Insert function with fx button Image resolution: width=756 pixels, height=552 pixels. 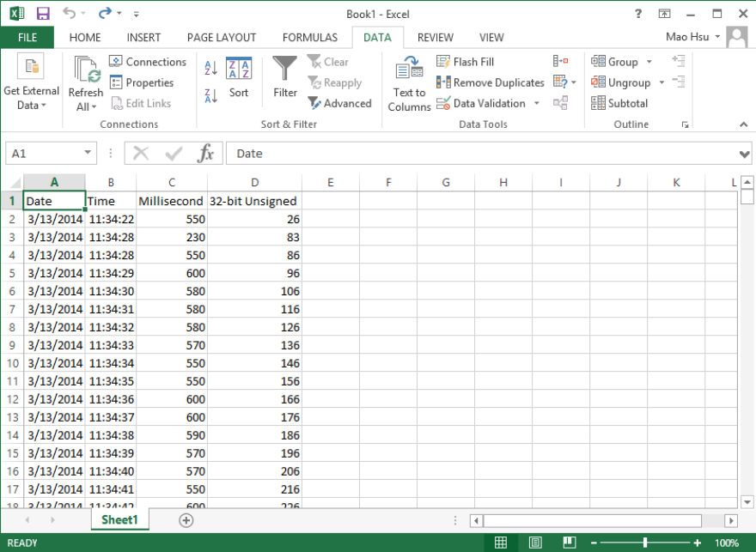point(205,153)
